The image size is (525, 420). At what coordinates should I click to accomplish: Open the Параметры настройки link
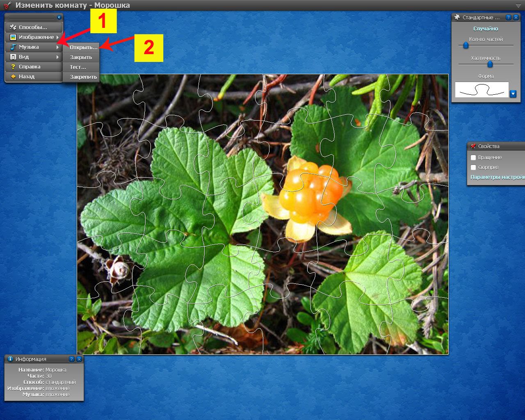(498, 177)
